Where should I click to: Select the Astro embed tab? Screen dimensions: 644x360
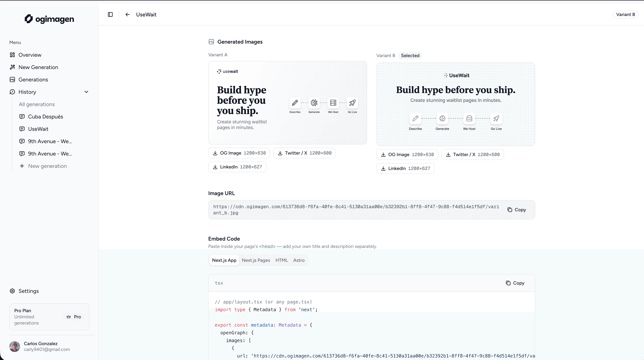pyautogui.click(x=299, y=260)
